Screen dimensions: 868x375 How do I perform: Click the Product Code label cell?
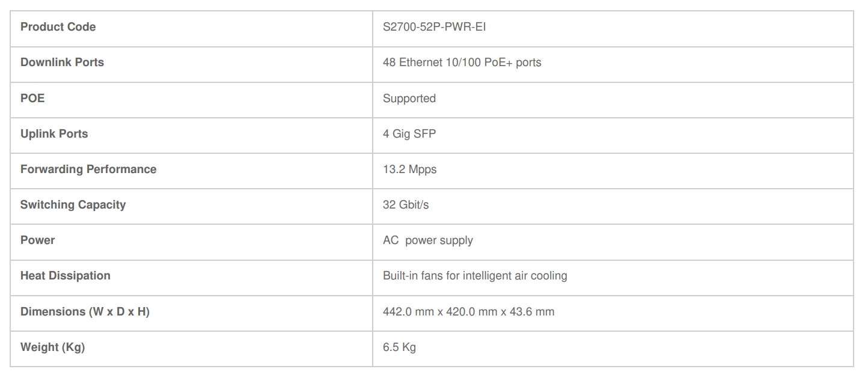[58, 27]
